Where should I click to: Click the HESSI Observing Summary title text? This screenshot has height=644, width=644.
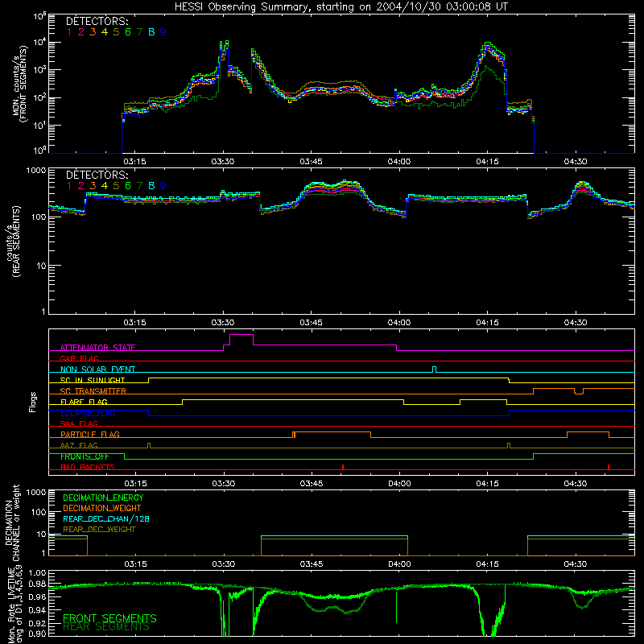point(341,6)
